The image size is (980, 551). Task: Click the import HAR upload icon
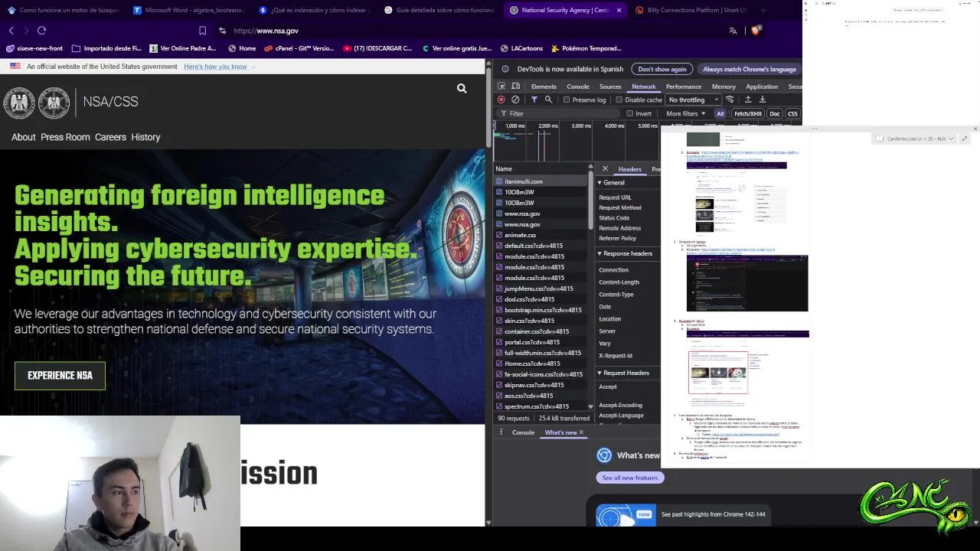pyautogui.click(x=748, y=99)
